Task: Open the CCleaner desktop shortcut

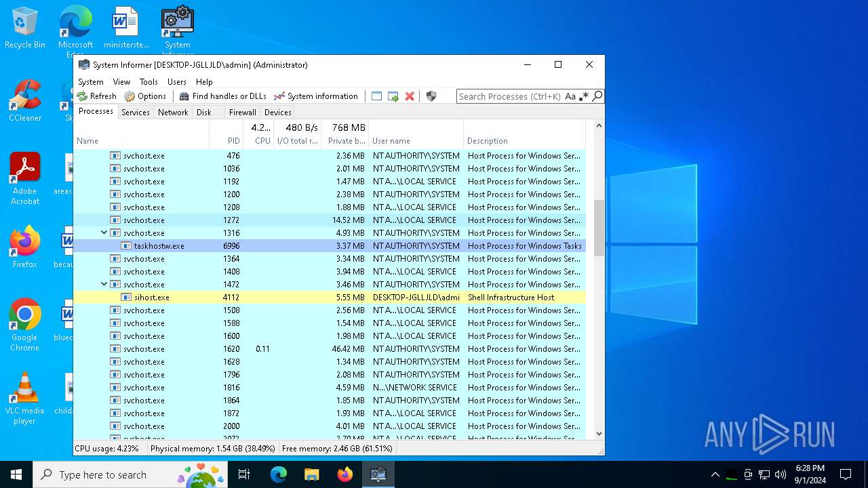Action: 25,102
